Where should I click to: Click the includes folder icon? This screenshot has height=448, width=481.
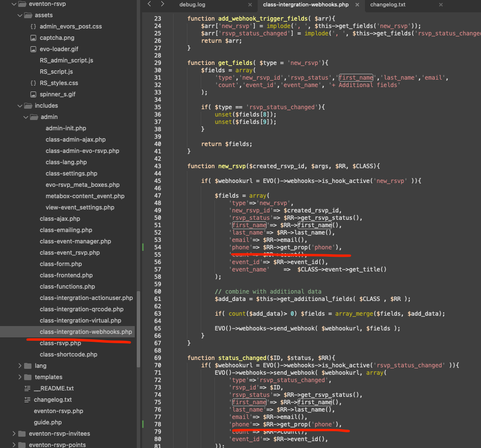coord(28,106)
